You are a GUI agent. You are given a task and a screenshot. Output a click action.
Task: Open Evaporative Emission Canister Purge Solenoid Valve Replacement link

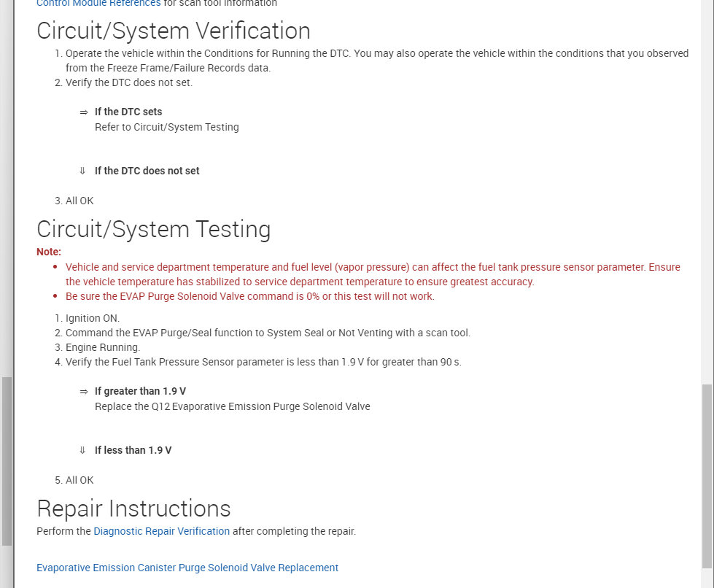pos(187,568)
